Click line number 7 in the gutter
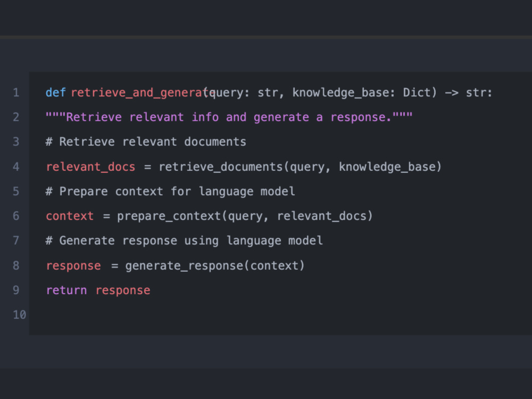Image resolution: width=532 pixels, height=399 pixels. click(x=16, y=240)
